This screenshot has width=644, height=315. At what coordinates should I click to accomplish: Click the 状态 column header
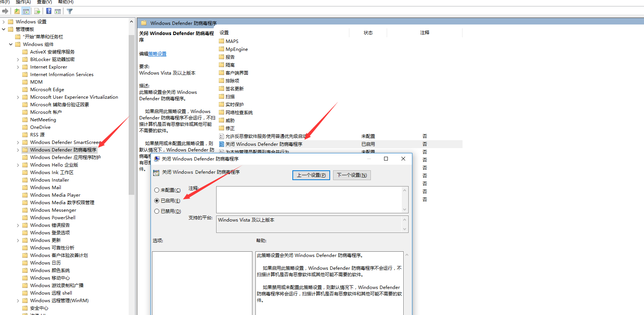tap(368, 33)
